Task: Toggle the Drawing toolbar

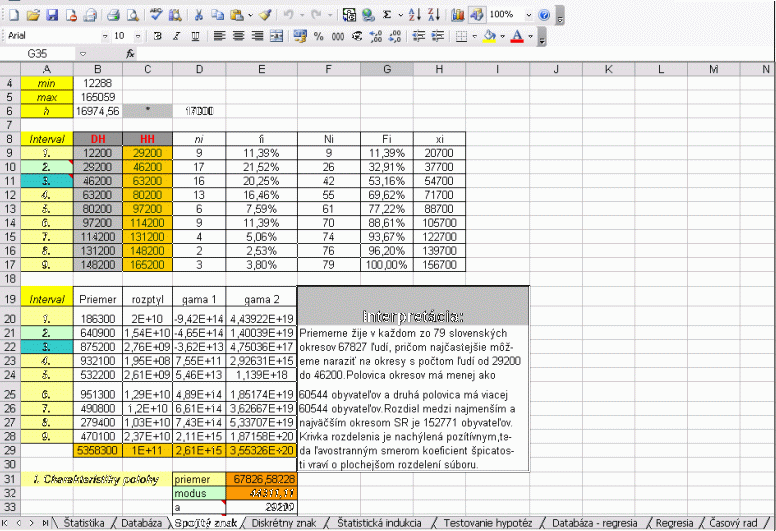Action: (477, 15)
